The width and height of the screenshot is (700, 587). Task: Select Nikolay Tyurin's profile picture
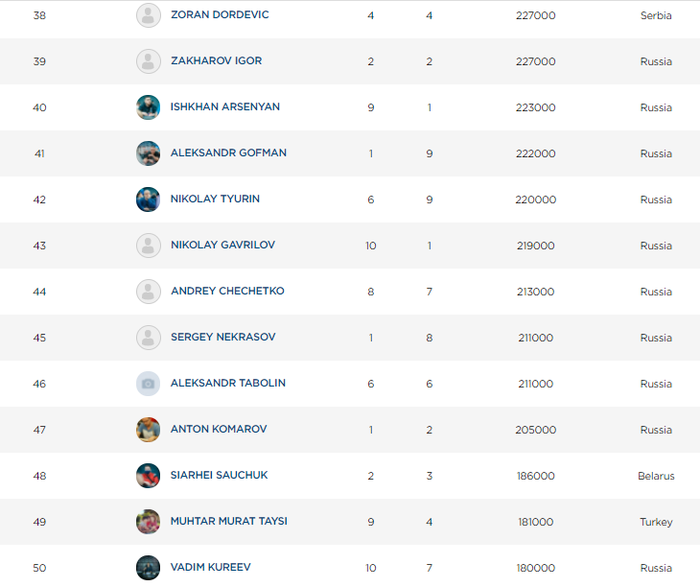[x=148, y=199]
